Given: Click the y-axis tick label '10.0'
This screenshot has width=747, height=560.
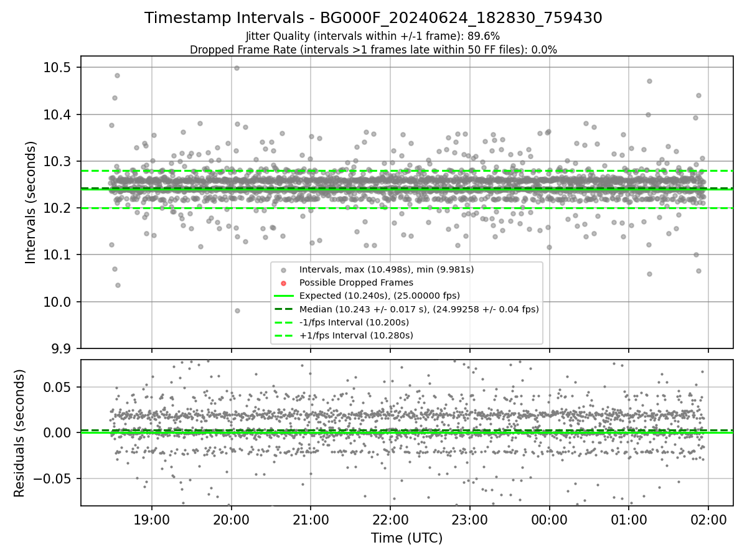Looking at the screenshot, I should pos(57,302).
